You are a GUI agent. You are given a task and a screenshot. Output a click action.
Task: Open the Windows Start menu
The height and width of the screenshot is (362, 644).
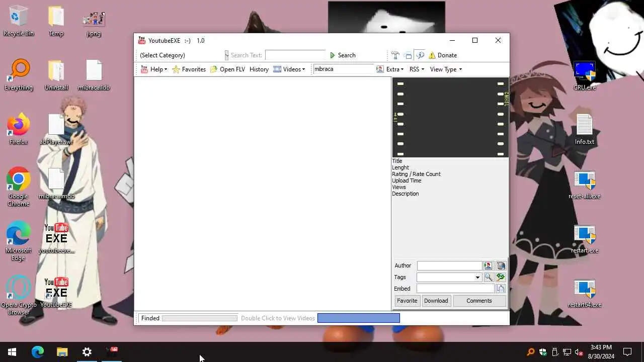coord(12,352)
